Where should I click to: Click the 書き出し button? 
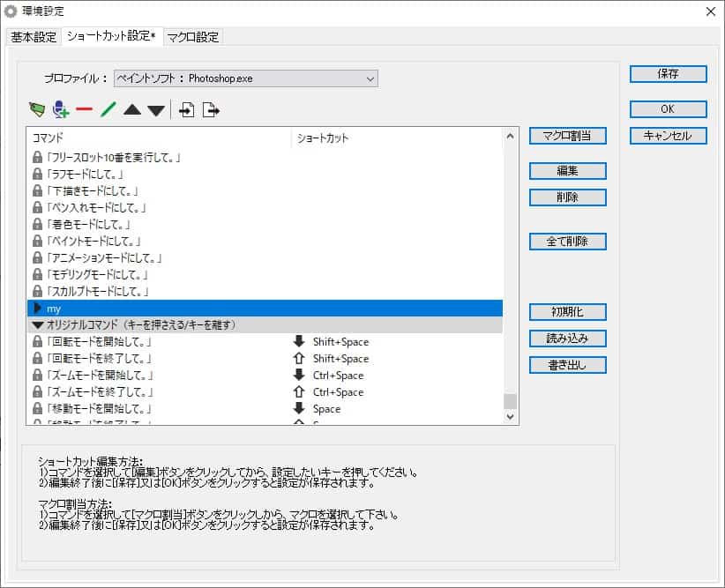pyautogui.click(x=567, y=365)
